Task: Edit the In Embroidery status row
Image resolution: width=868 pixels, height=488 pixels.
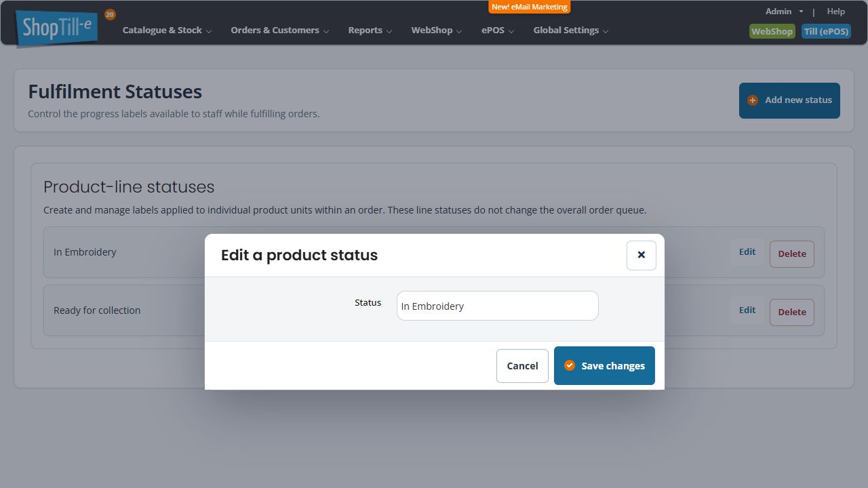Action: [747, 252]
